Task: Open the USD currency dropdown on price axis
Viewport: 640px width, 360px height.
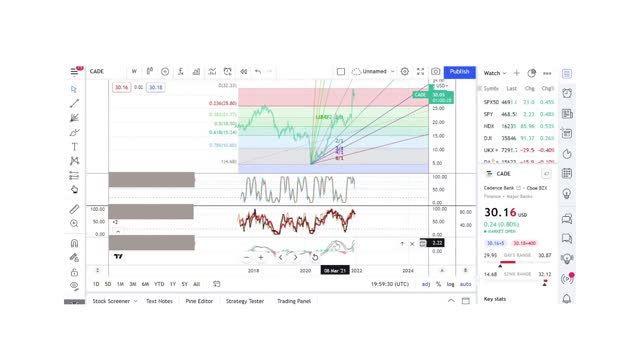Action: point(442,86)
